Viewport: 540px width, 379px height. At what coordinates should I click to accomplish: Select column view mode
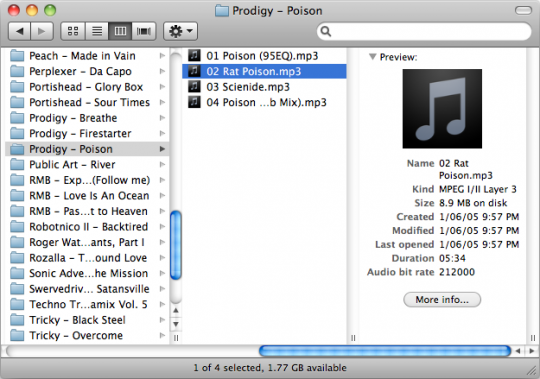point(120,31)
